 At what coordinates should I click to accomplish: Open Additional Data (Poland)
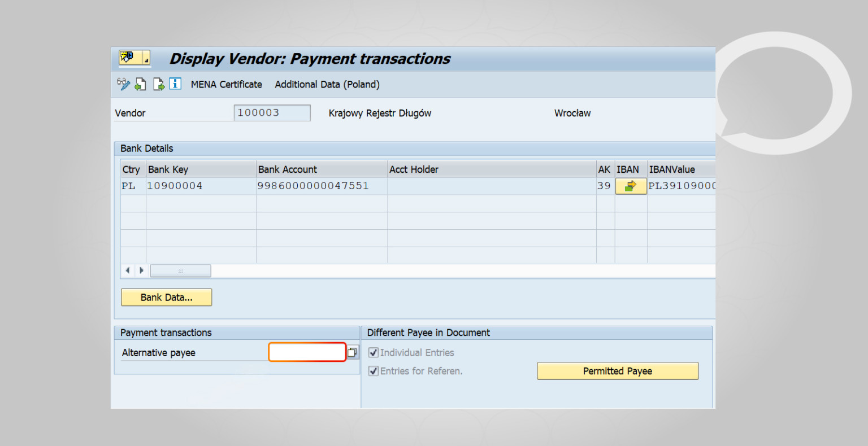click(327, 84)
